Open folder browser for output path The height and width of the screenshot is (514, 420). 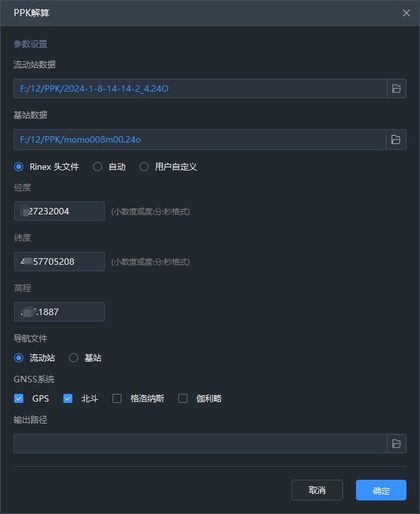[397, 444]
